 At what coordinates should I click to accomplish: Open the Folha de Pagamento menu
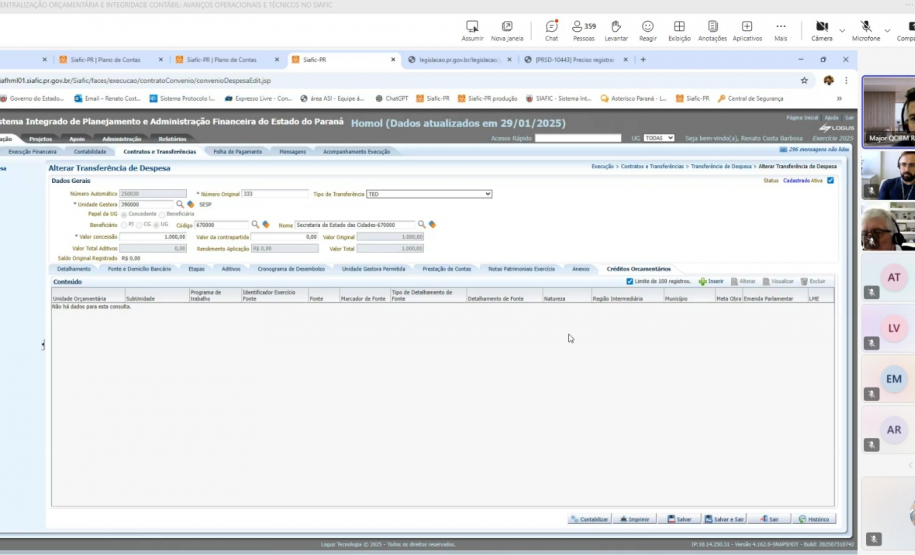pos(237,151)
